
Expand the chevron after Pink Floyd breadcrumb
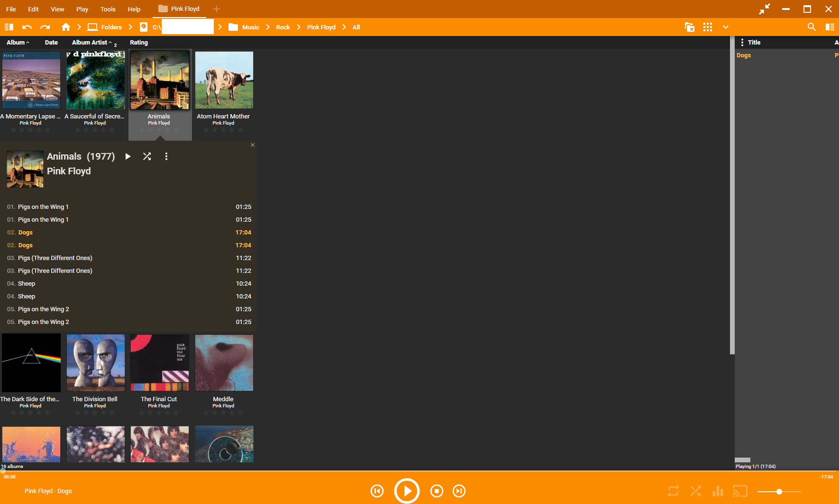pos(344,27)
